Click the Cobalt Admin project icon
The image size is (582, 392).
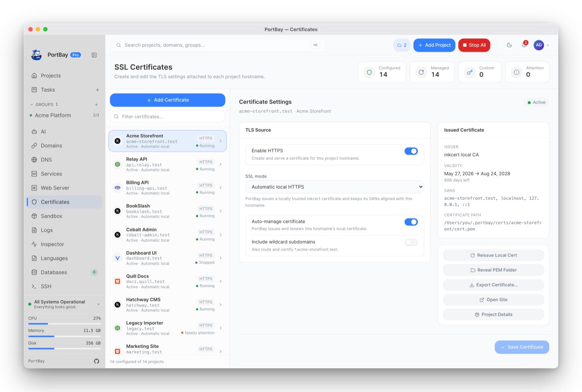[x=117, y=235]
